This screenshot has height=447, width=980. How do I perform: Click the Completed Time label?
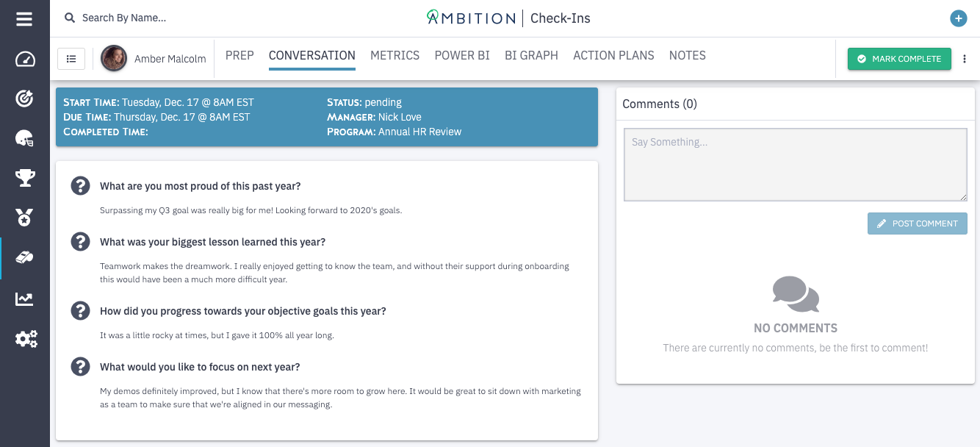106,132
